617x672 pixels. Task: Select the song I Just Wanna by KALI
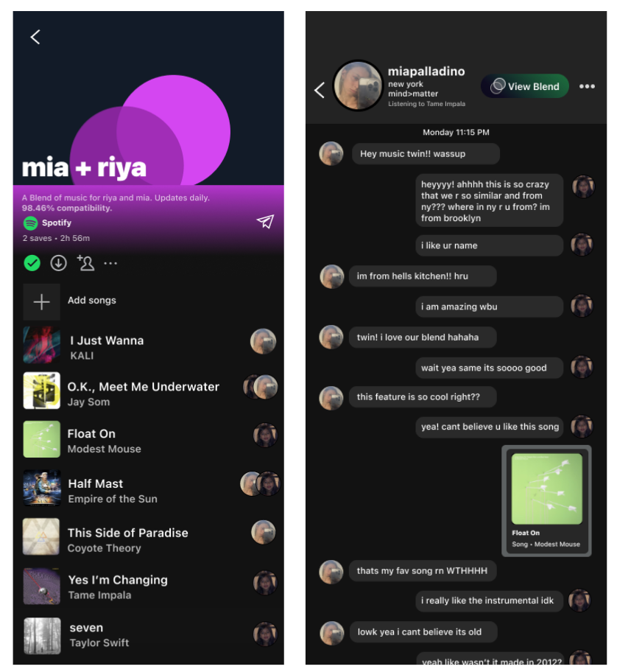coord(149,348)
